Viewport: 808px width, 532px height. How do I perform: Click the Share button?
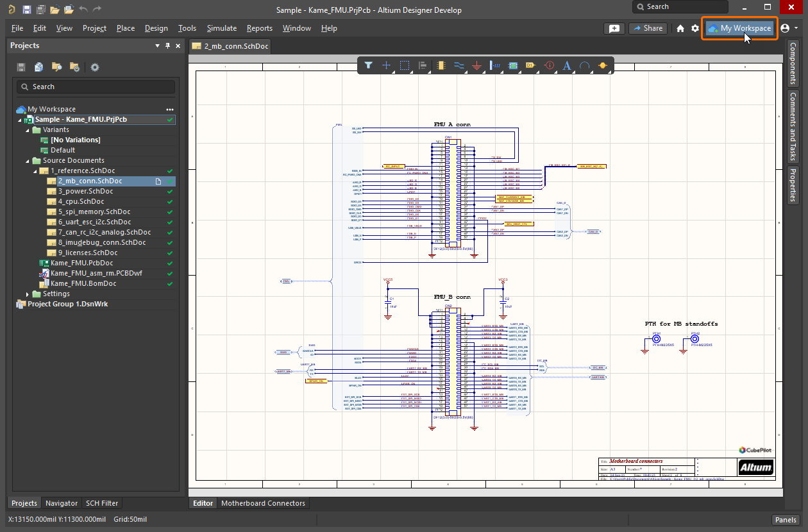pos(648,28)
